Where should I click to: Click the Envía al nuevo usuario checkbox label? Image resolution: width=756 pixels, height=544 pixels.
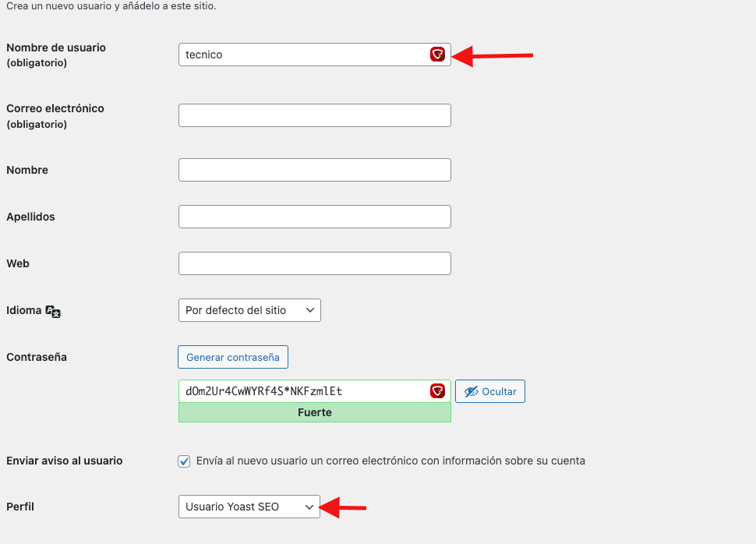(390, 461)
